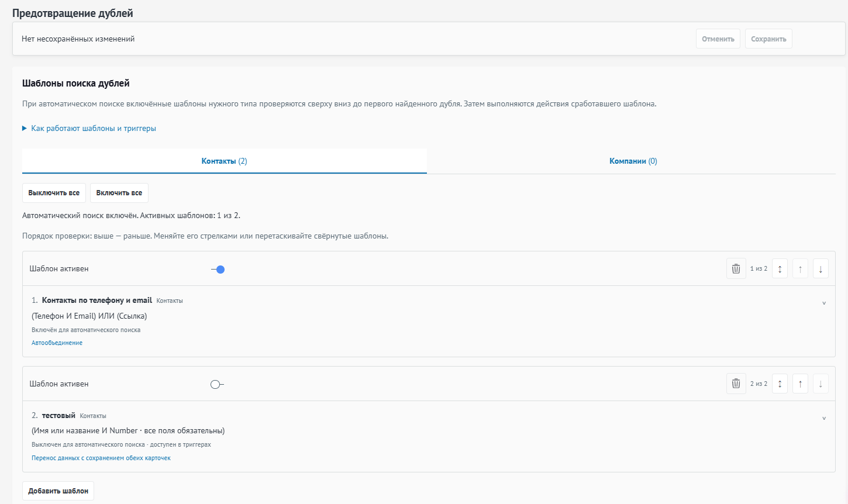Open "Перенос данных с сохранением обеих карточек" link
Image resolution: width=848 pixels, height=504 pixels.
(x=101, y=458)
